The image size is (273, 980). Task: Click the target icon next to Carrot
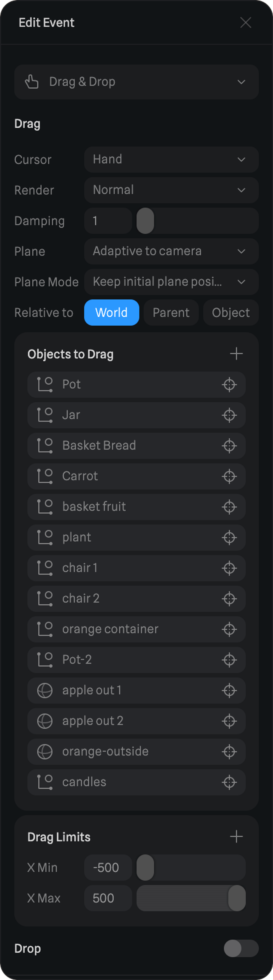(x=229, y=476)
